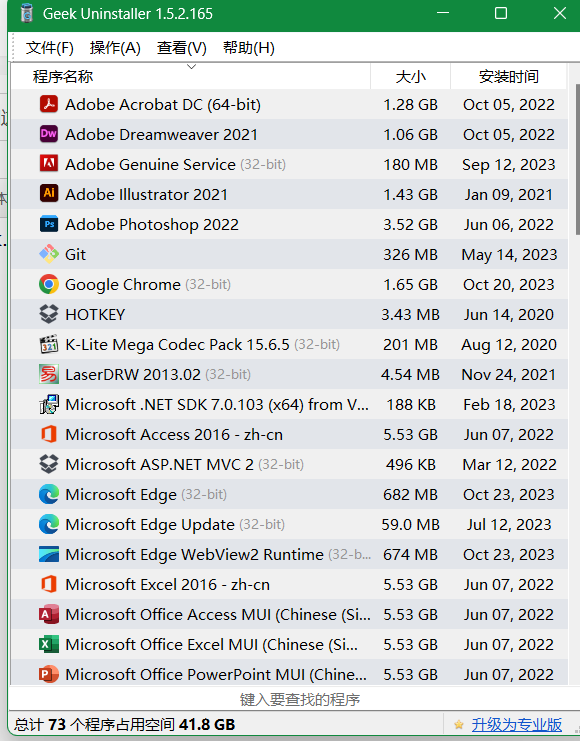This screenshot has height=741, width=580.
Task: Select the LaserDRW 2013.02 icon
Action: 49,374
